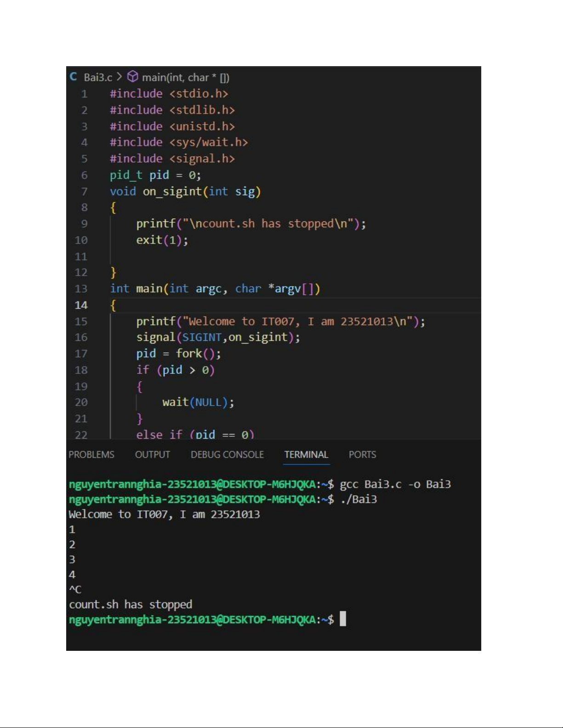The image size is (563, 728).
Task: Select the TERMINAL tab
Action: [306, 455]
